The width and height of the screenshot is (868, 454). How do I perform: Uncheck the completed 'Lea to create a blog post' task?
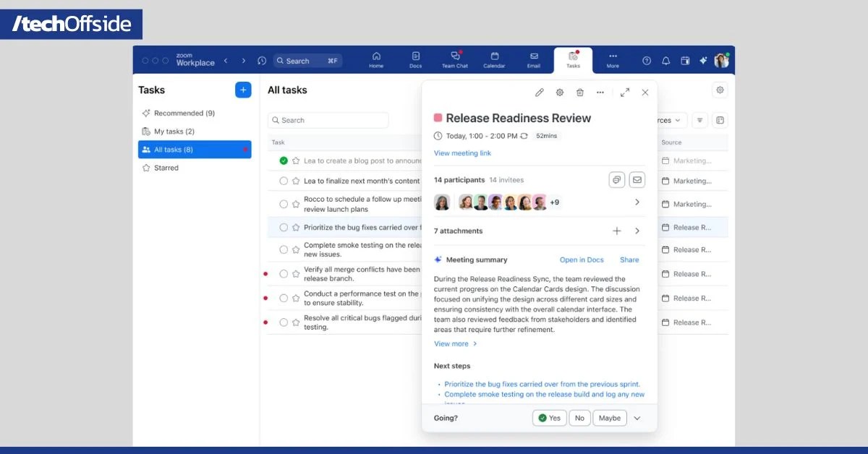(x=284, y=160)
